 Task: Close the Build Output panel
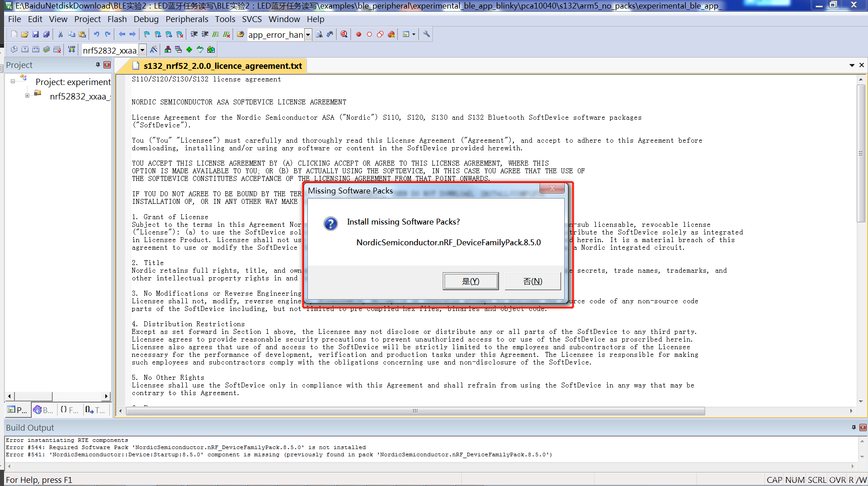[x=863, y=427]
